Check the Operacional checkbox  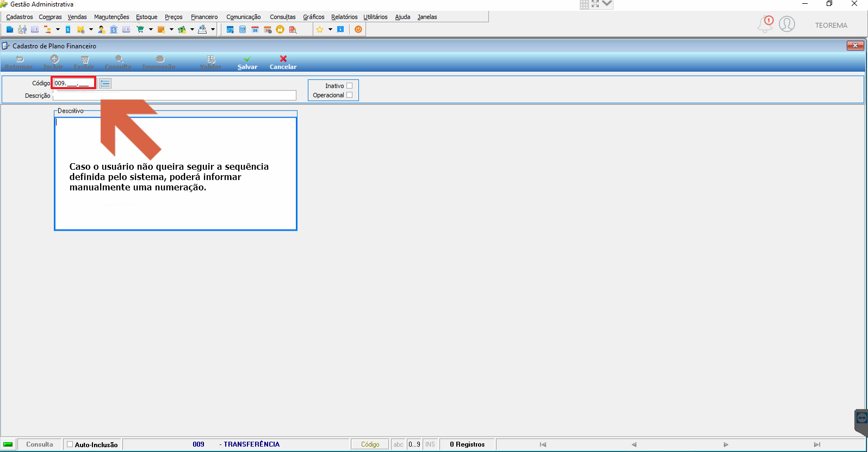(349, 95)
